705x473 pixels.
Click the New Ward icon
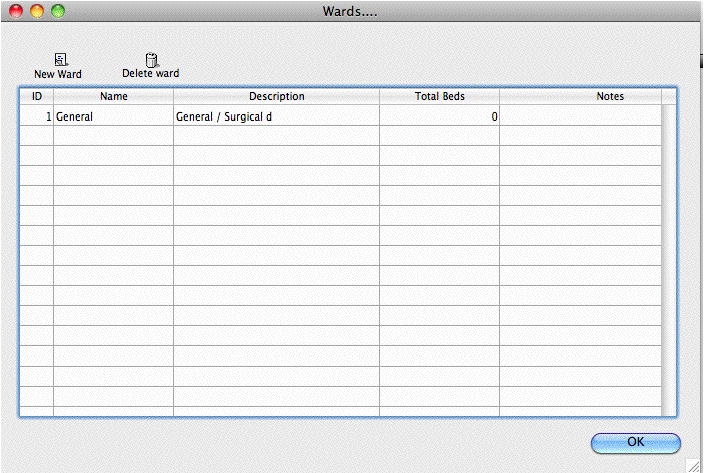pyautogui.click(x=58, y=60)
